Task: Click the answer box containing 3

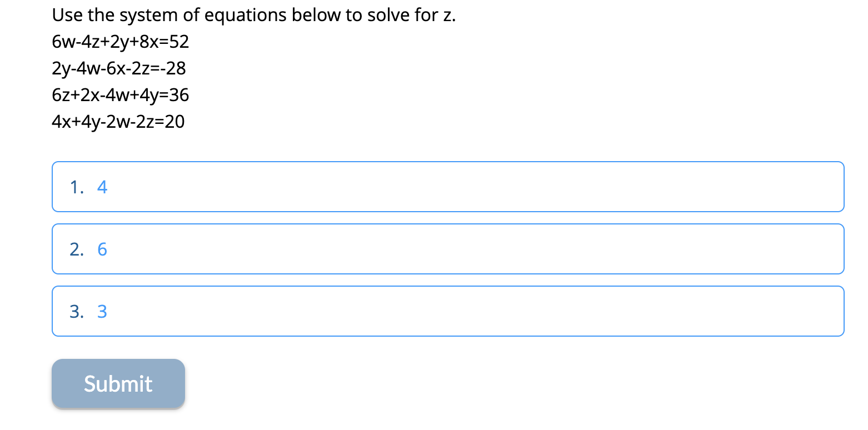Action: [389, 311]
